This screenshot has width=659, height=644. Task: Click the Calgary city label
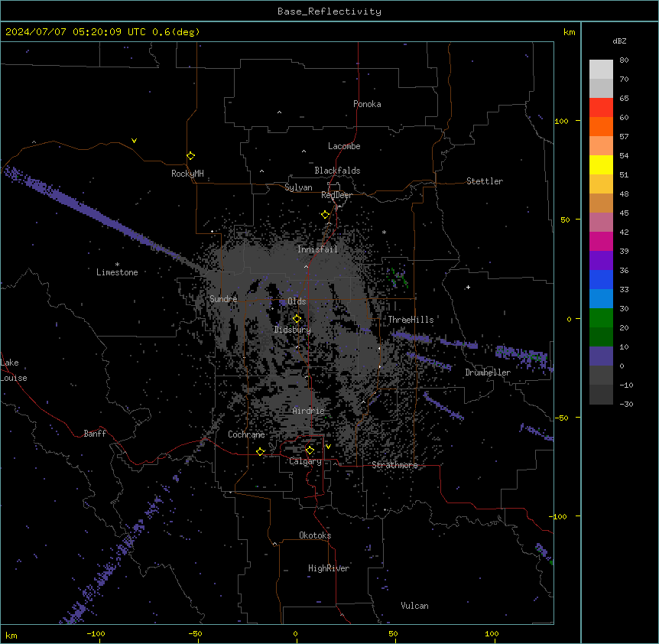tap(306, 461)
